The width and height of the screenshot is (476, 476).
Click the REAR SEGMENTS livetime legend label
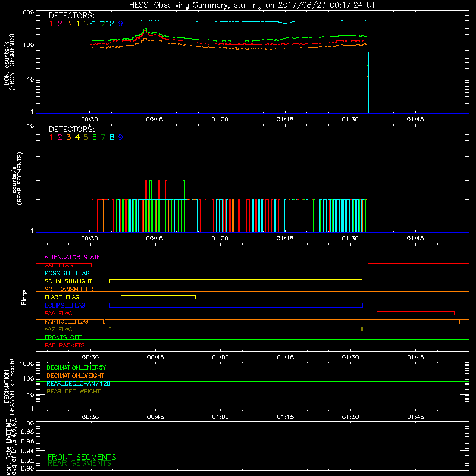[80, 463]
